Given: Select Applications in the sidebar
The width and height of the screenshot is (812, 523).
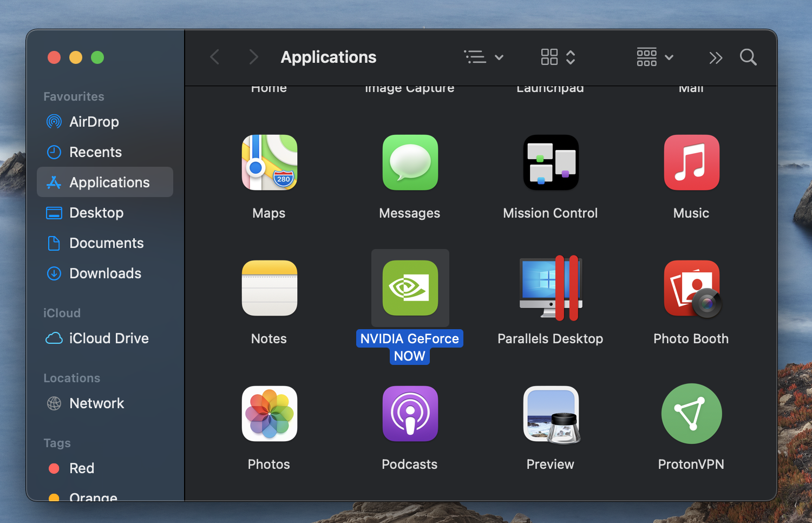Looking at the screenshot, I should [x=105, y=182].
